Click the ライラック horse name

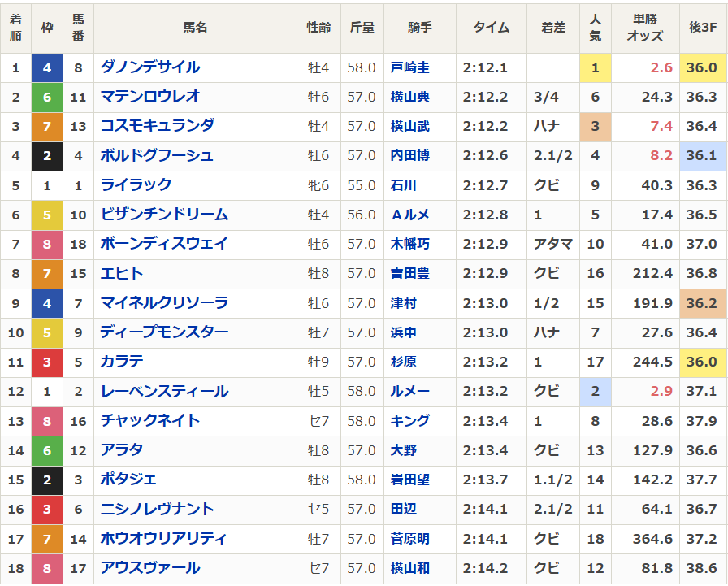pos(136,185)
